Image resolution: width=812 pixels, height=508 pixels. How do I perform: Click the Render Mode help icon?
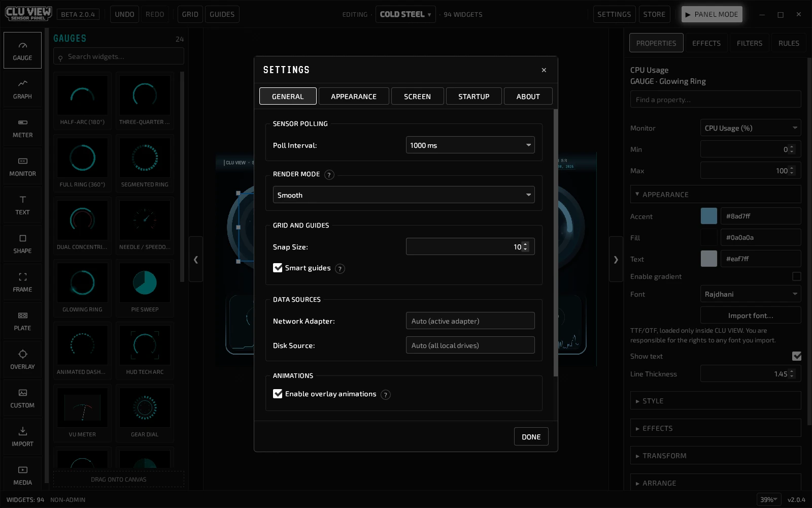click(329, 175)
